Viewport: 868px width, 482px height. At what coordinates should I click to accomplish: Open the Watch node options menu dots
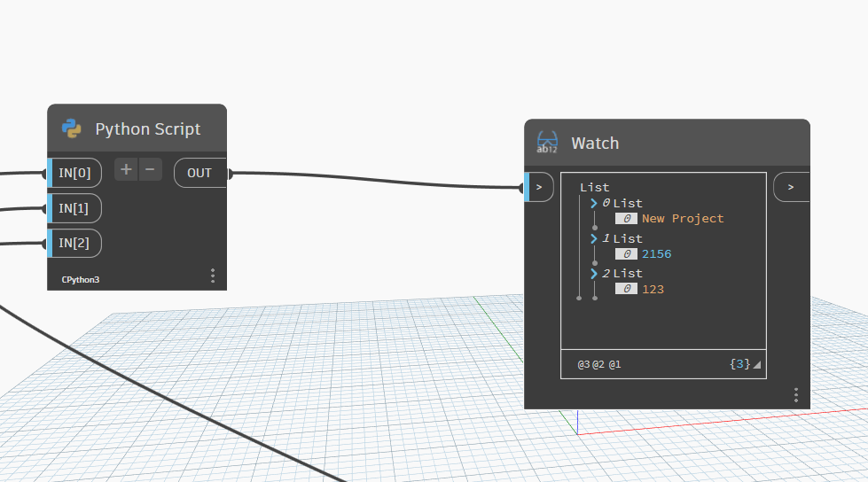(x=796, y=394)
